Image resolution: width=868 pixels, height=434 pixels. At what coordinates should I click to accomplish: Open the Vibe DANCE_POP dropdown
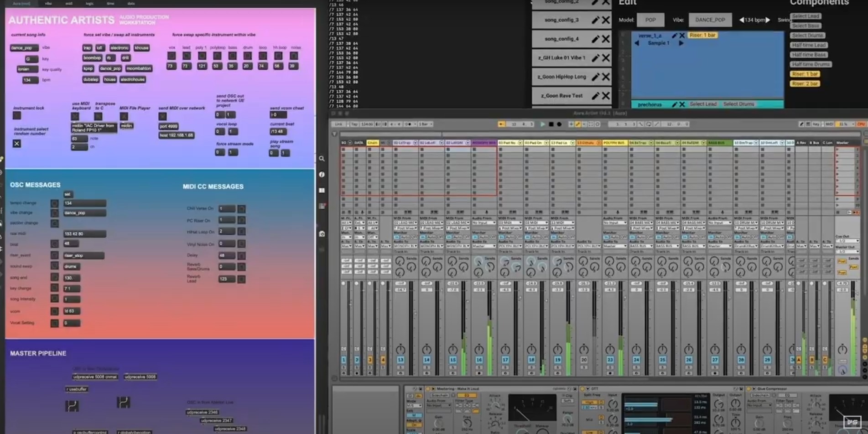(710, 20)
